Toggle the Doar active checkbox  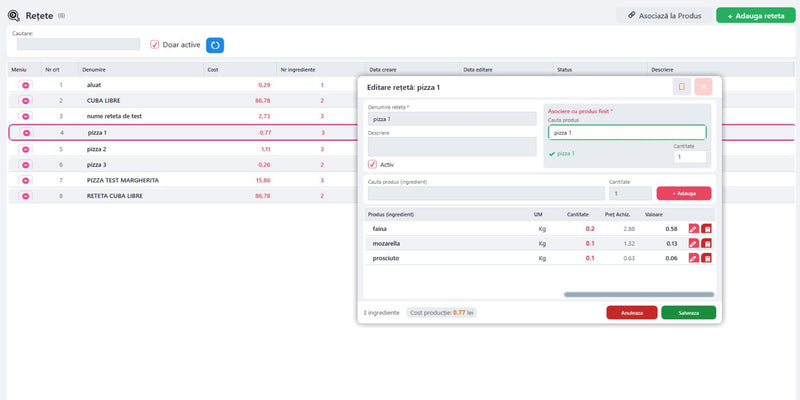click(155, 44)
